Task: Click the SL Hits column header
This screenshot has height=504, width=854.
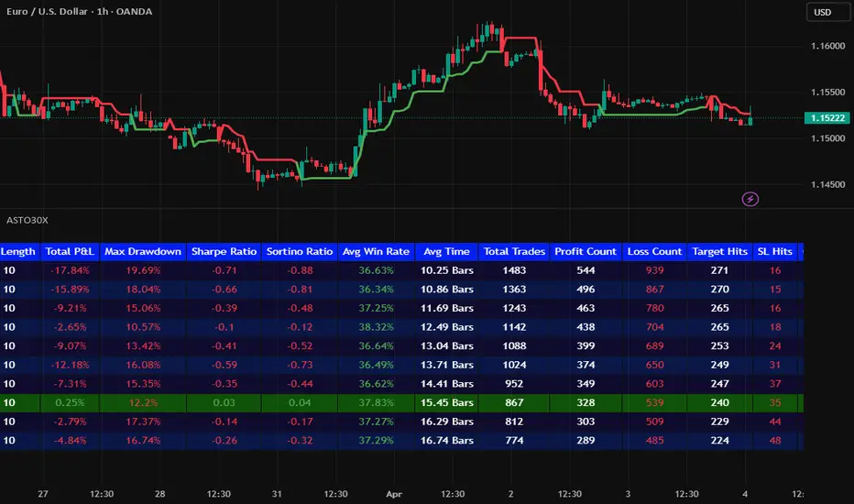Action: coord(775,252)
